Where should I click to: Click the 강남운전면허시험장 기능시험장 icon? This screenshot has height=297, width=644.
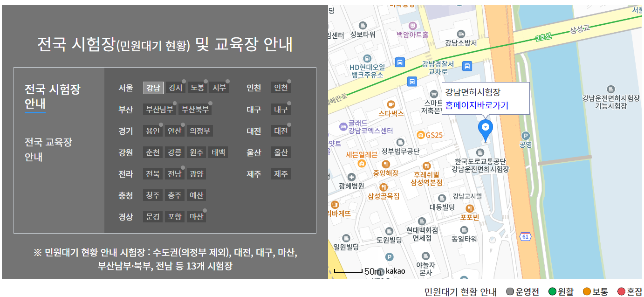(611, 89)
